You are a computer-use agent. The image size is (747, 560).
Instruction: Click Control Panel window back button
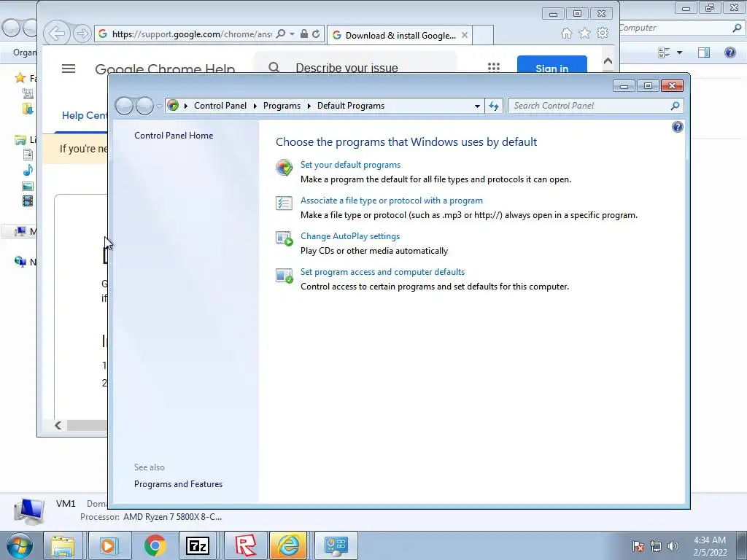pyautogui.click(x=124, y=106)
